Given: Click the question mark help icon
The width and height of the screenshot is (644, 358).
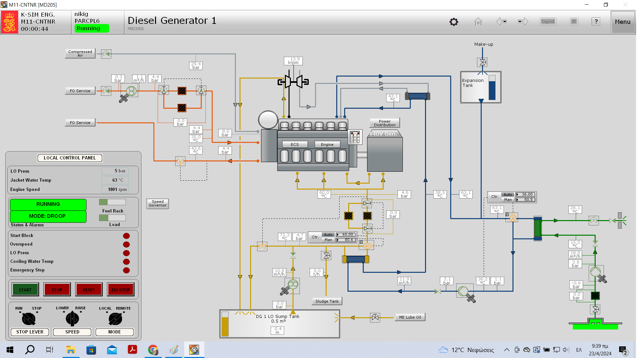Looking at the screenshot, I should pos(596,22).
